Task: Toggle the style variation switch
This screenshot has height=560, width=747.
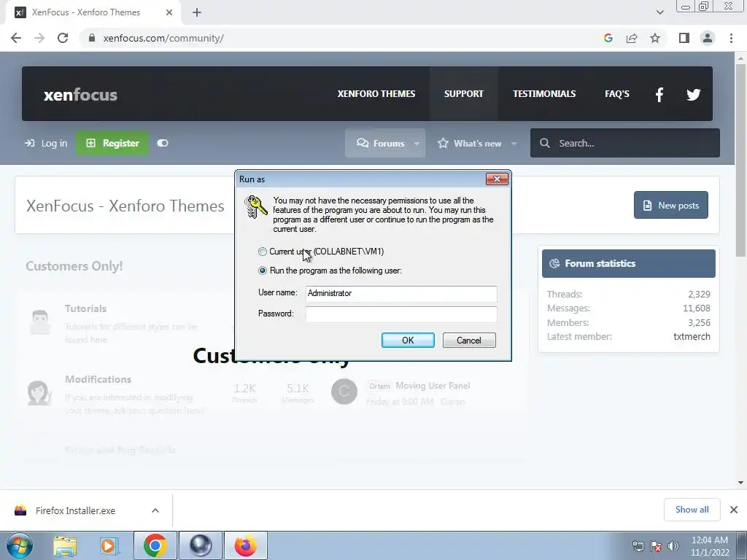Action: click(163, 143)
